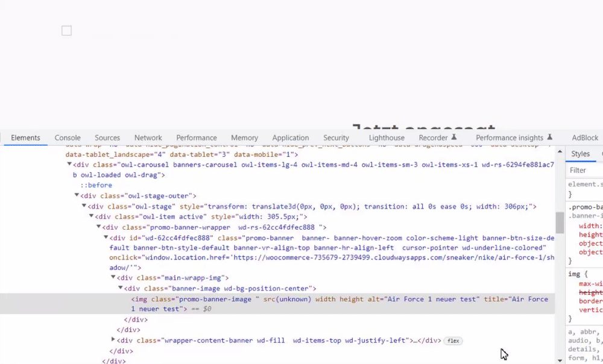Click the Elements panel scroll up arrow
603x364 pixels.
point(560,152)
